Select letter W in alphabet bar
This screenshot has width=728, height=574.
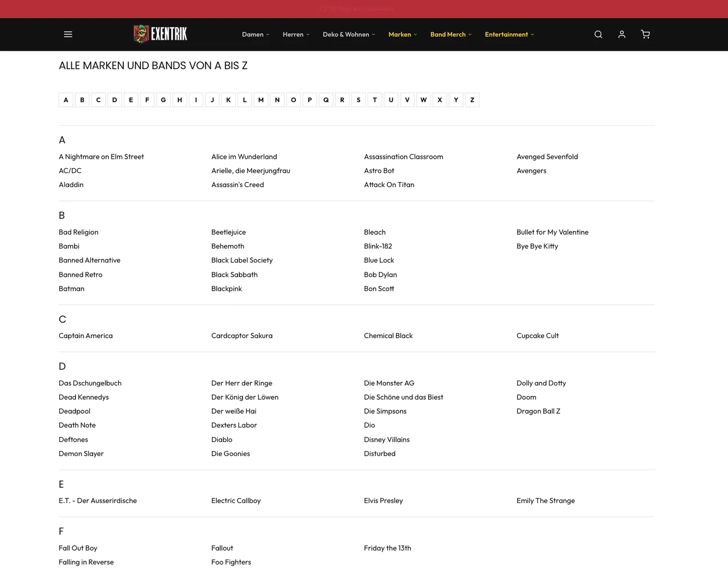tap(424, 100)
